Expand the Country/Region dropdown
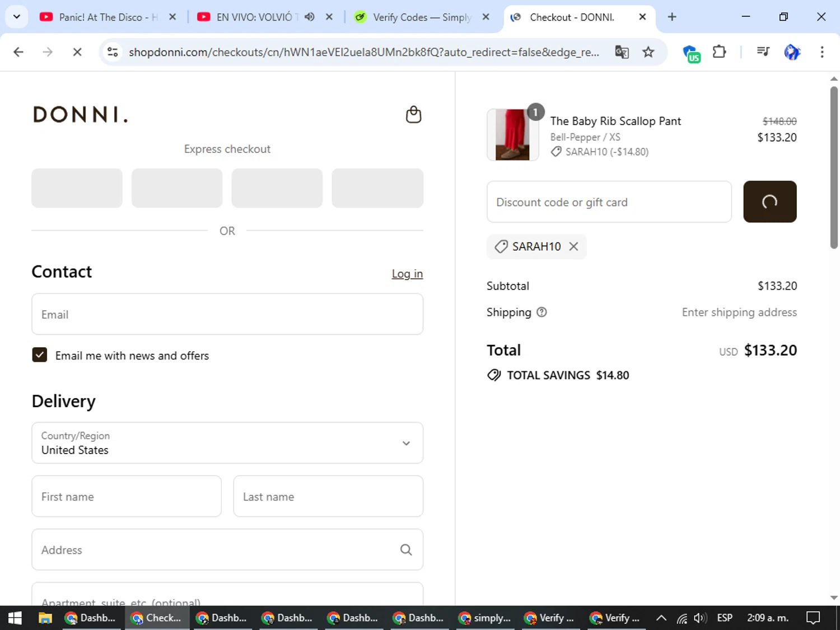 pos(227,443)
